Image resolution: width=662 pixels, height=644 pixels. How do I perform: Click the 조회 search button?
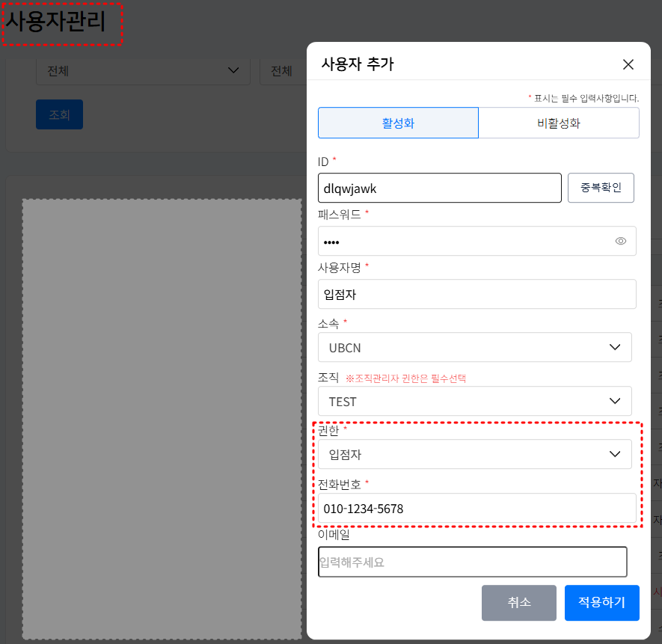click(59, 115)
